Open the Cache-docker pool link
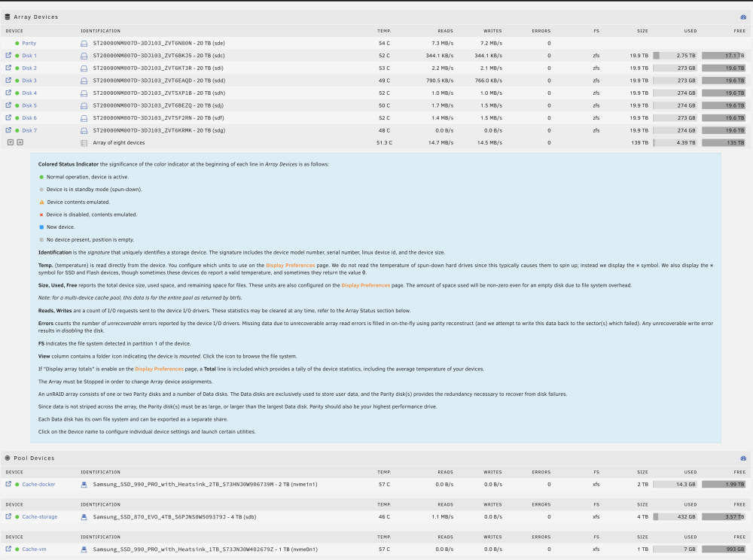This screenshot has width=753, height=560. click(x=38, y=484)
